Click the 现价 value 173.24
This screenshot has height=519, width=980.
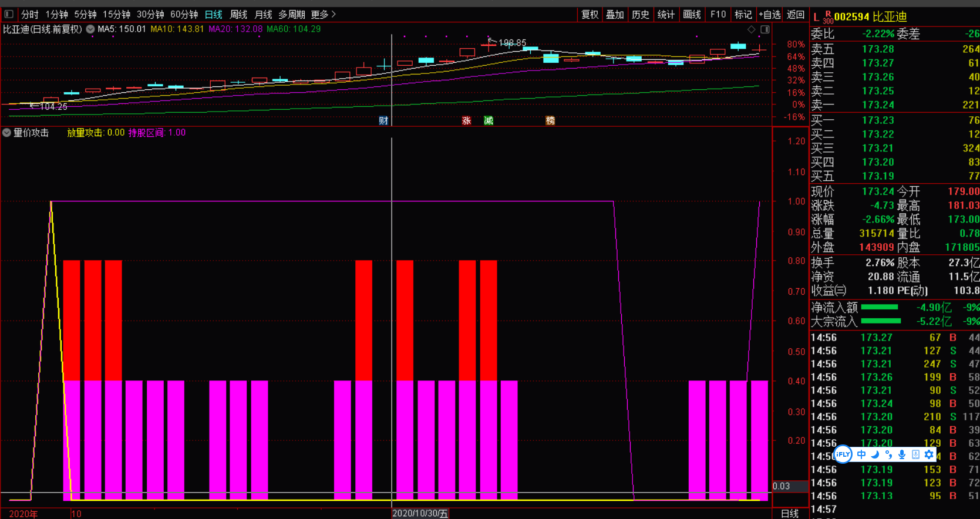[x=878, y=191]
